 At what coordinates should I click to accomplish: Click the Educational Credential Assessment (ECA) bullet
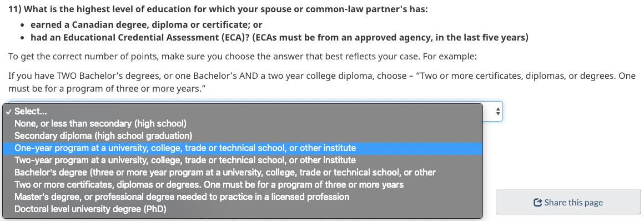[x=279, y=38]
